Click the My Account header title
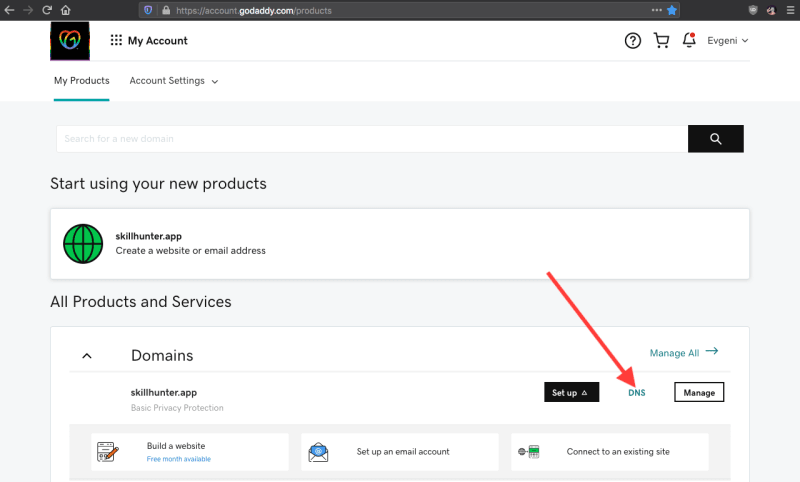This screenshot has width=800, height=482. 158,40
